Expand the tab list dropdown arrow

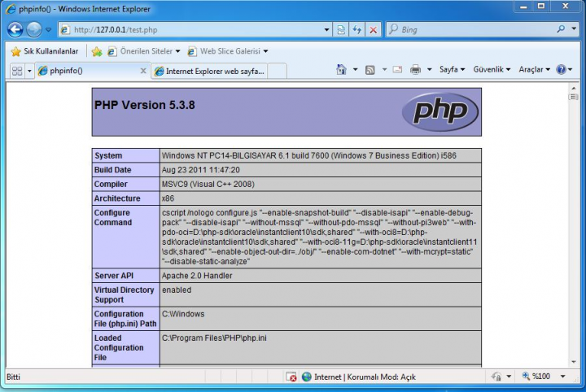(x=29, y=71)
